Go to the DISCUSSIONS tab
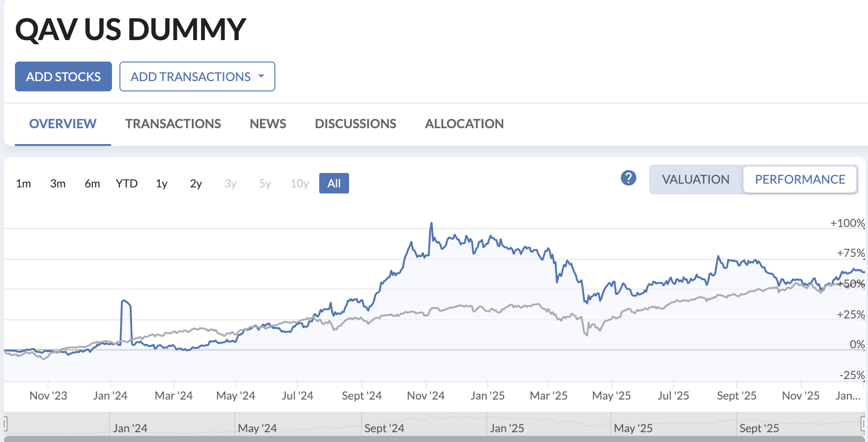Image resolution: width=868 pixels, height=442 pixels. pyautogui.click(x=356, y=124)
